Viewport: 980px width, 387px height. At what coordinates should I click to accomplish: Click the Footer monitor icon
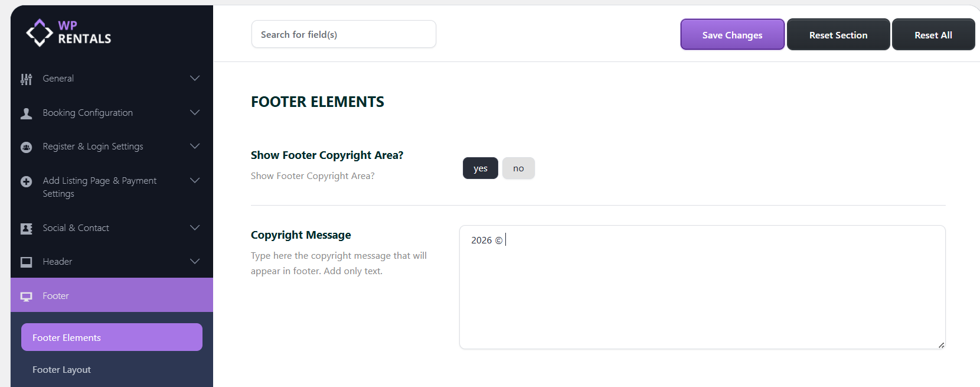coord(27,297)
